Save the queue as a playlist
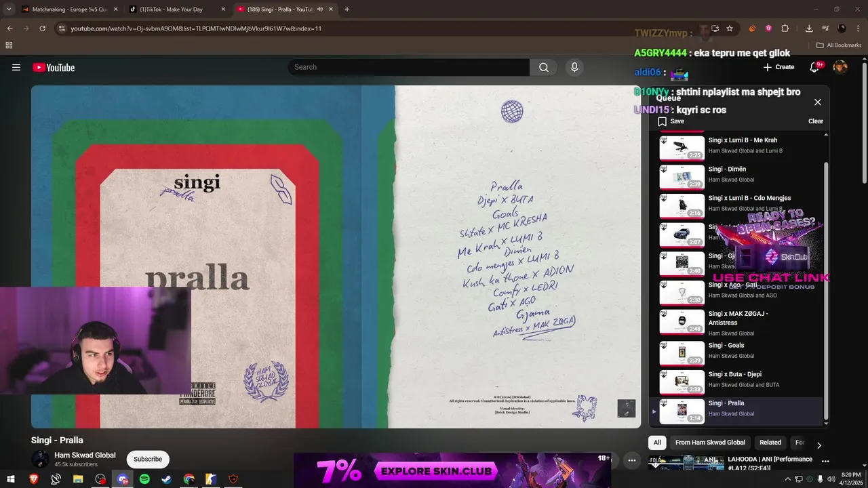Viewport: 868px width, 488px height. pyautogui.click(x=671, y=121)
